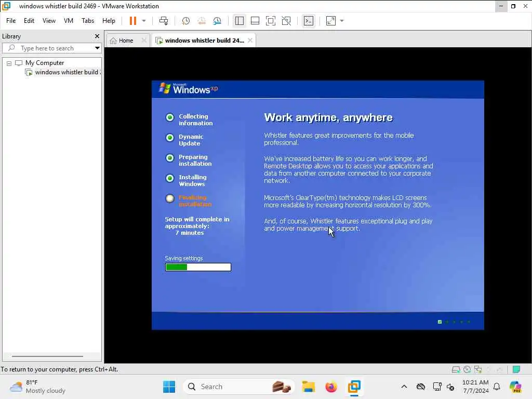The height and width of the screenshot is (399, 532).
Task: Close the Library panel
Action: (97, 36)
